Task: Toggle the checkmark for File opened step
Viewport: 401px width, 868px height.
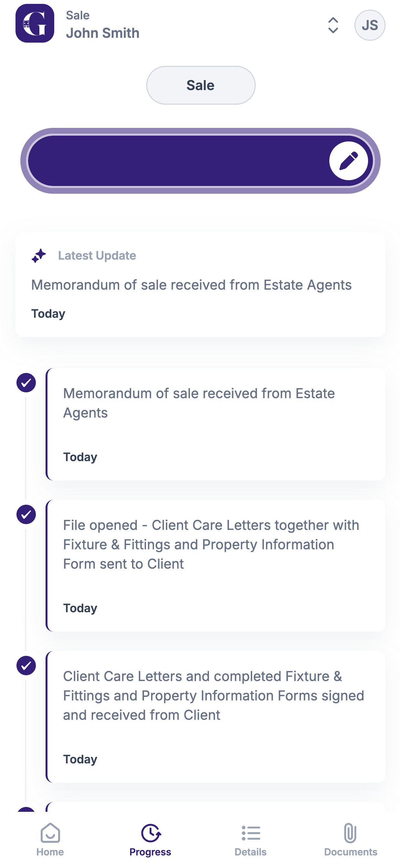Action: click(26, 514)
